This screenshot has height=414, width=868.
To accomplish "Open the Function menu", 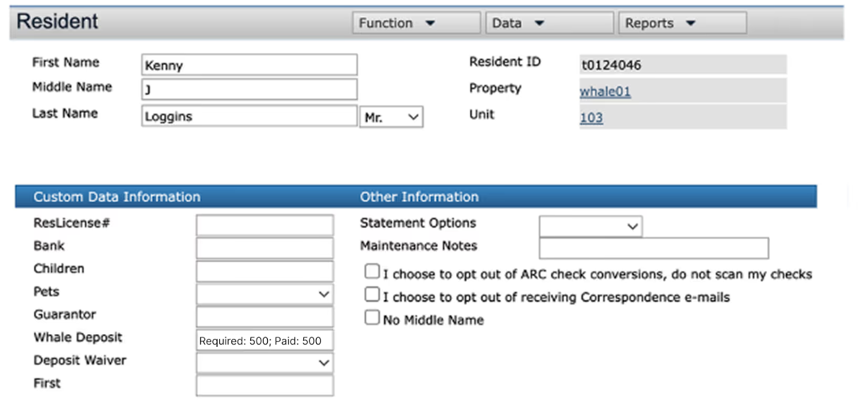I will [416, 23].
